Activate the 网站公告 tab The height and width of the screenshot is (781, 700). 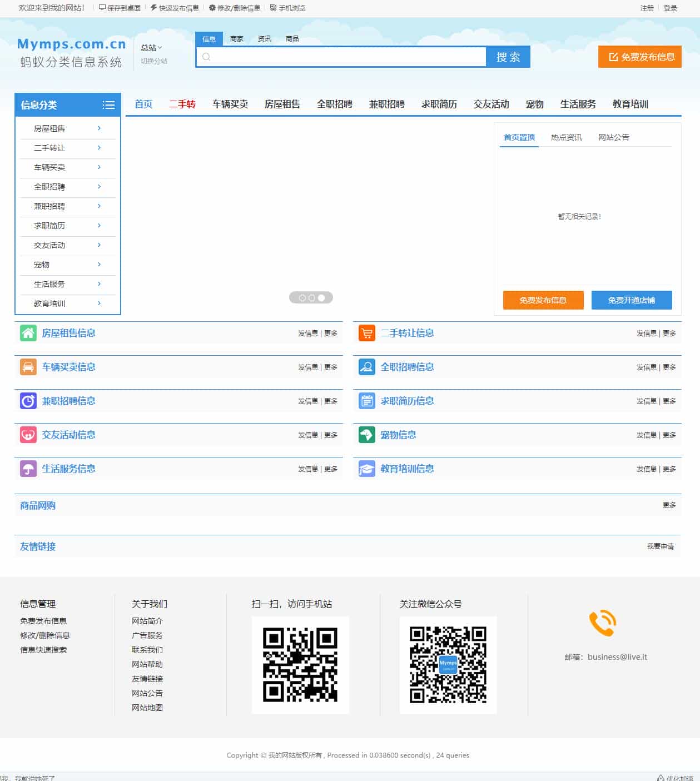point(613,137)
